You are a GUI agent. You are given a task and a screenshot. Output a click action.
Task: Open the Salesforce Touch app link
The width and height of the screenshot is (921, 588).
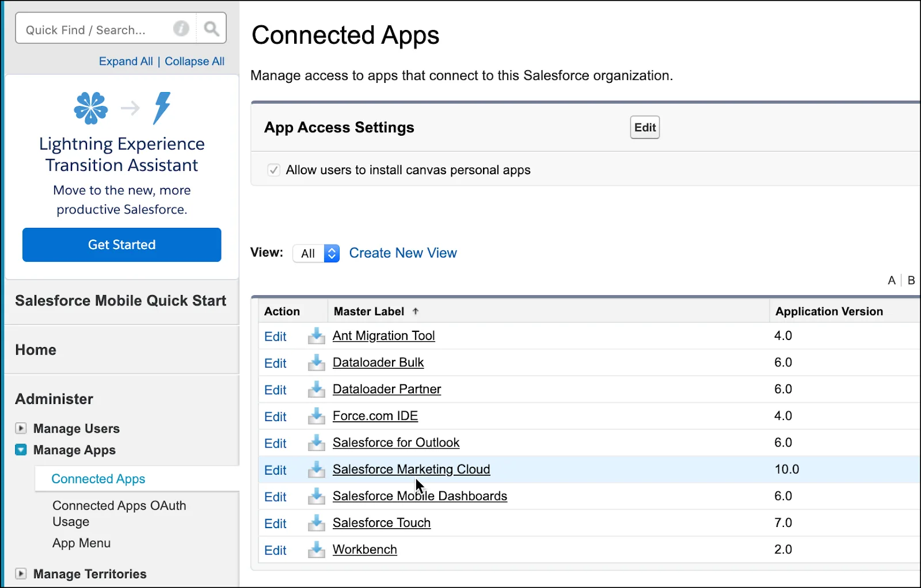(382, 523)
